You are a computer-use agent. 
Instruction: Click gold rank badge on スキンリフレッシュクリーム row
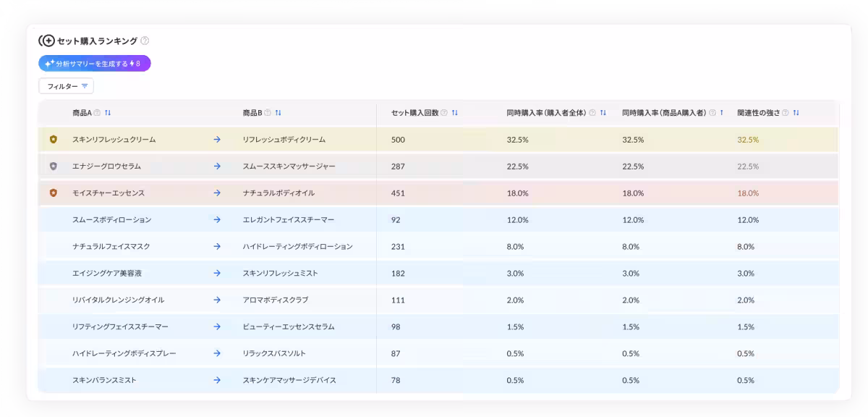53,139
